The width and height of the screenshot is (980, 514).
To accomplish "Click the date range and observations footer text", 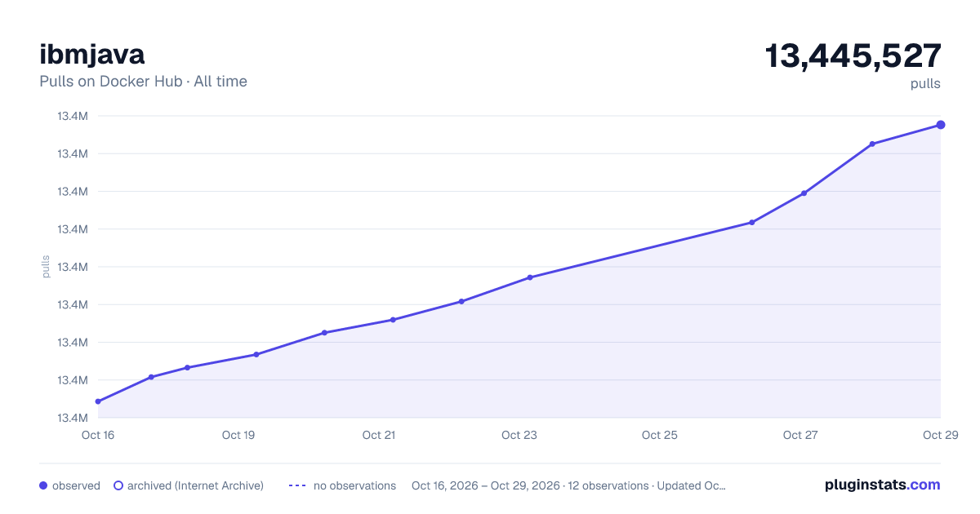I will click(568, 485).
